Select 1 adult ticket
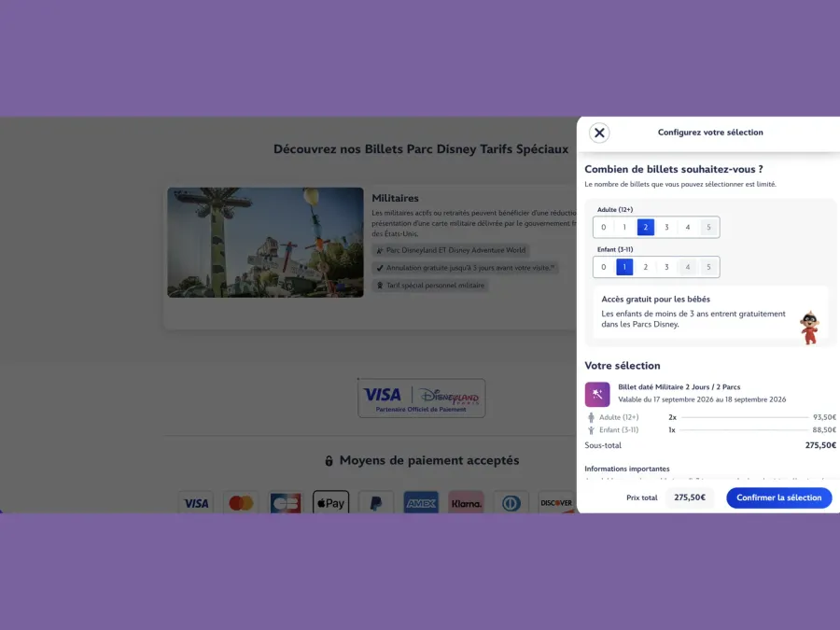840x630 pixels. [624, 227]
